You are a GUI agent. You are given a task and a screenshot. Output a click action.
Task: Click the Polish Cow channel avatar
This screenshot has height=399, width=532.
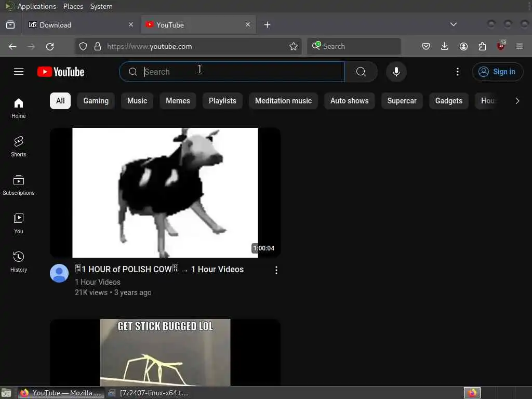click(x=59, y=273)
